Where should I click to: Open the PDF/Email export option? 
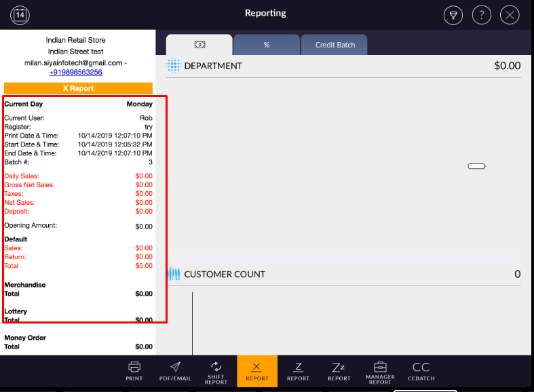coord(175,371)
